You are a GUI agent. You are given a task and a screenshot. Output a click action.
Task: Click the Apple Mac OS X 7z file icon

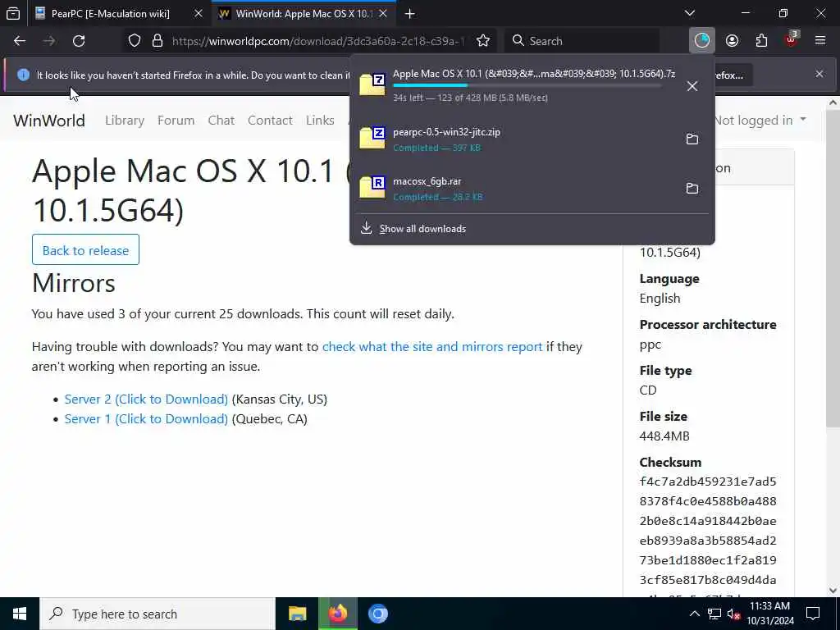click(372, 84)
